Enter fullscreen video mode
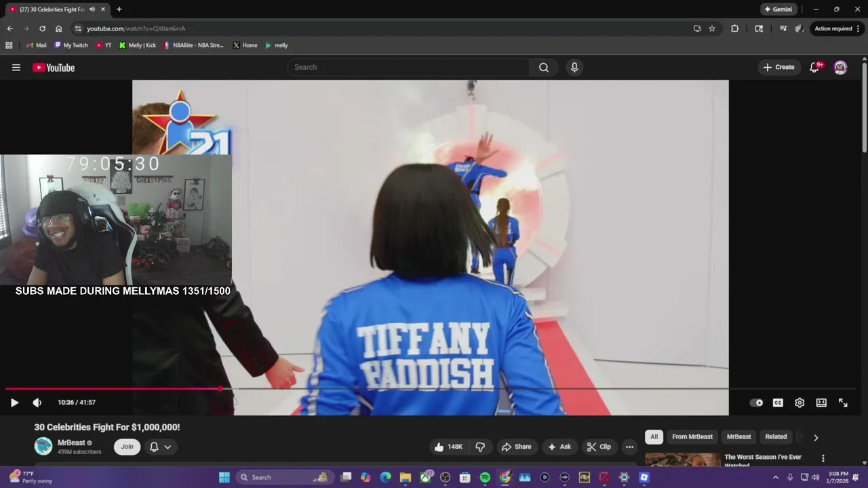This screenshot has width=868, height=488. click(x=843, y=403)
